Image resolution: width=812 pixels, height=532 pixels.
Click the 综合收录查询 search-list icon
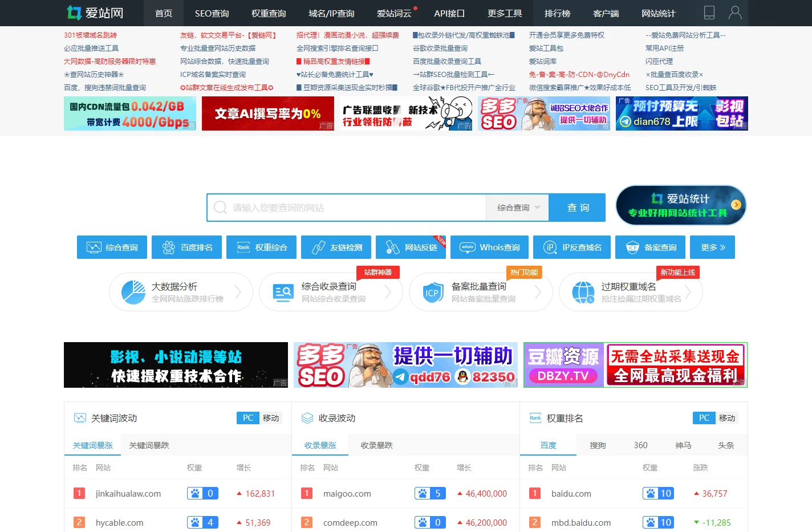coord(283,293)
